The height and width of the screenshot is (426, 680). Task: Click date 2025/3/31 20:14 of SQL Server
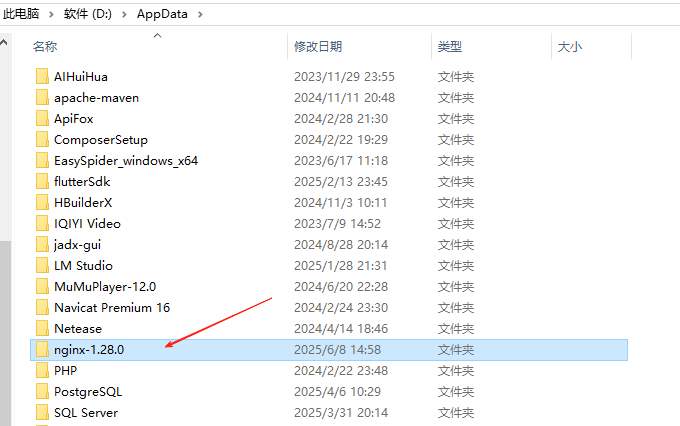(x=340, y=413)
